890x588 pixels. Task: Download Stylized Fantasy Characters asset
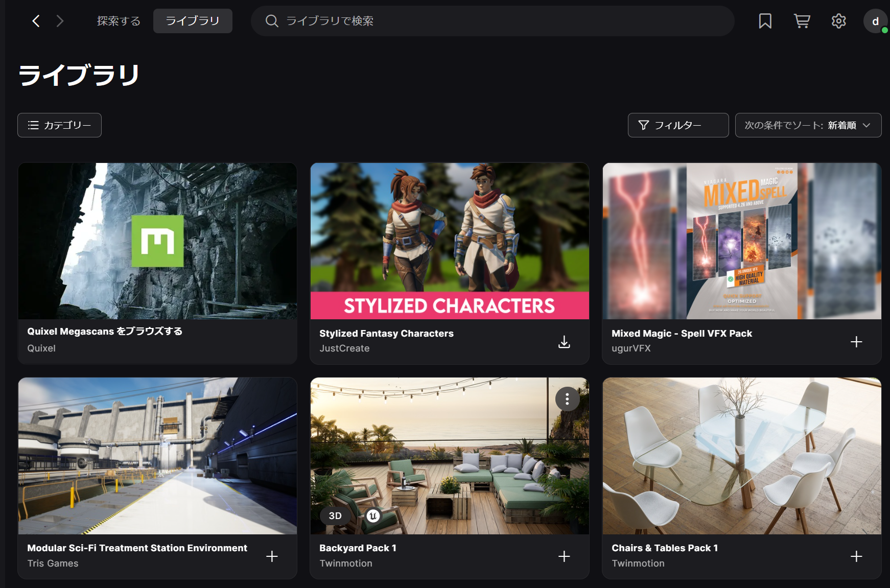pos(564,342)
